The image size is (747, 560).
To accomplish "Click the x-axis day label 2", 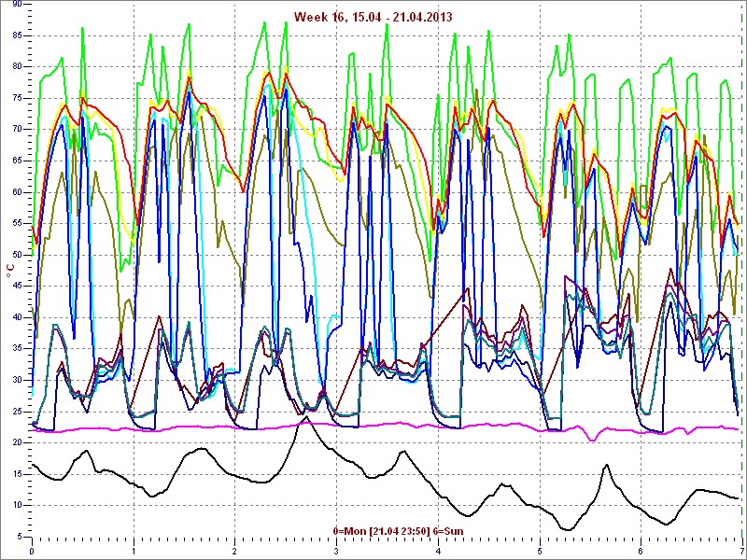I will pyautogui.click(x=235, y=552).
